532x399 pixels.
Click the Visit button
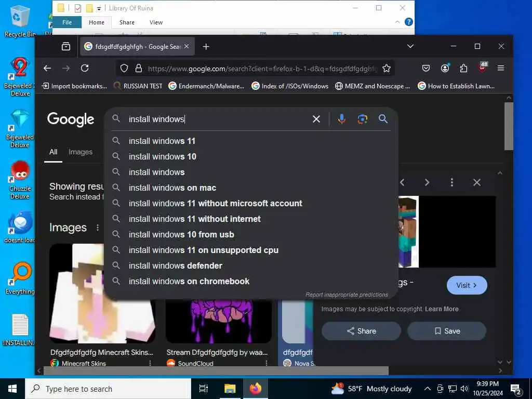[467, 285]
